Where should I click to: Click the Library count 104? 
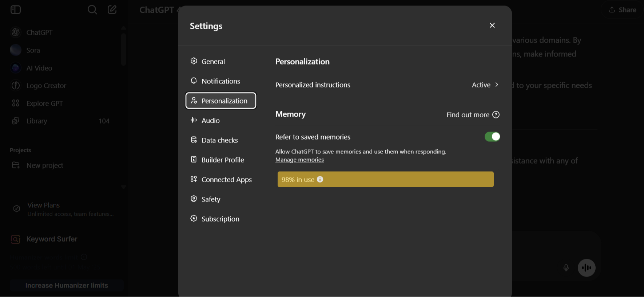104,121
